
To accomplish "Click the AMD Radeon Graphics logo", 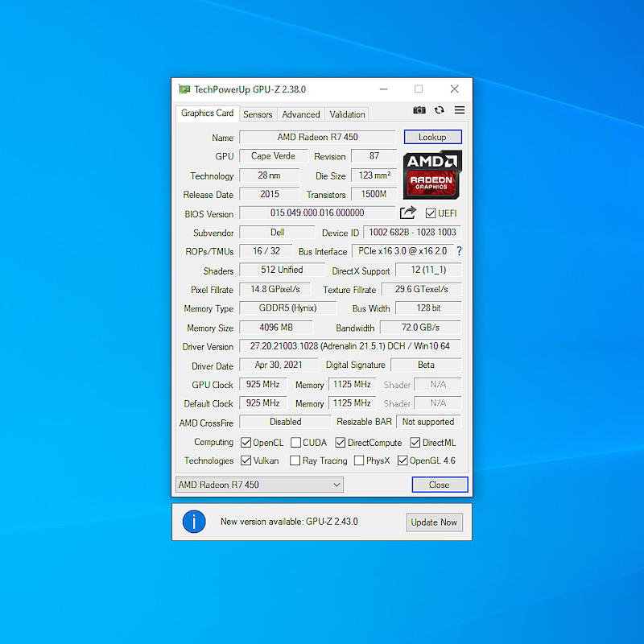I will [x=432, y=175].
